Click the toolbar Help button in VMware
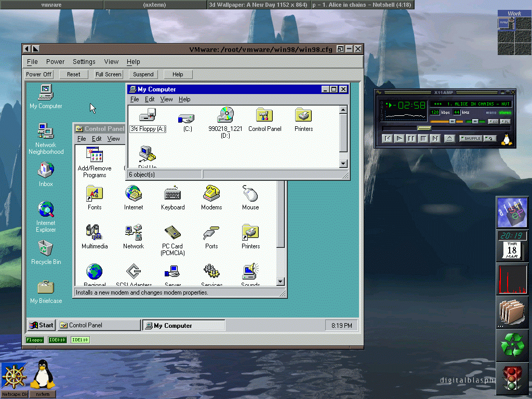Viewport: 532px width, 399px height. 178,74
